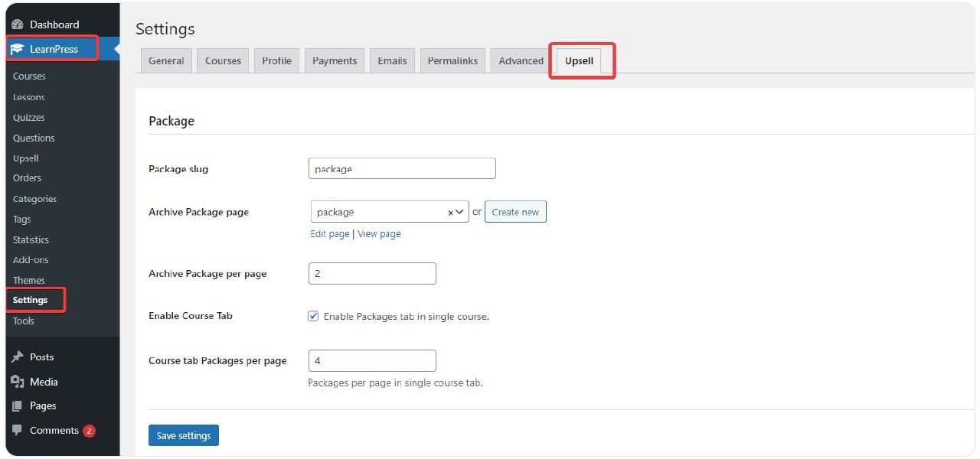Viewport: 980px width, 459px height.
Task: Click the Comments speech bubble icon
Action: (x=18, y=431)
